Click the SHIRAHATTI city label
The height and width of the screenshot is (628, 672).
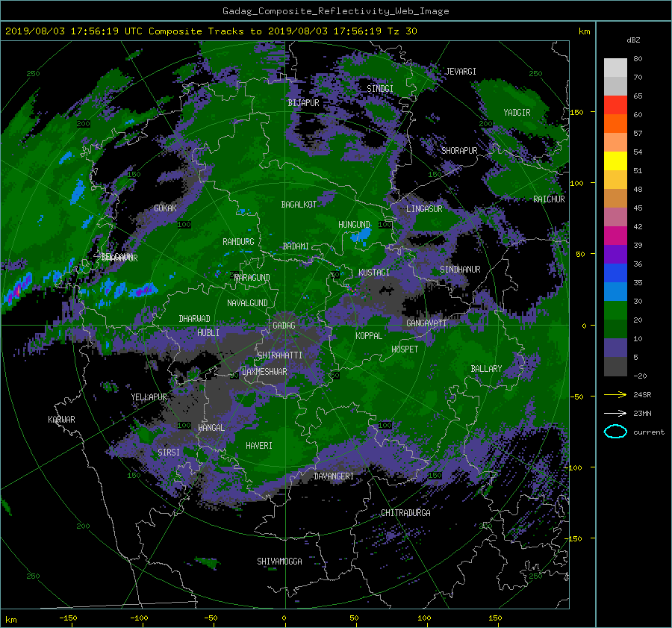tap(280, 355)
